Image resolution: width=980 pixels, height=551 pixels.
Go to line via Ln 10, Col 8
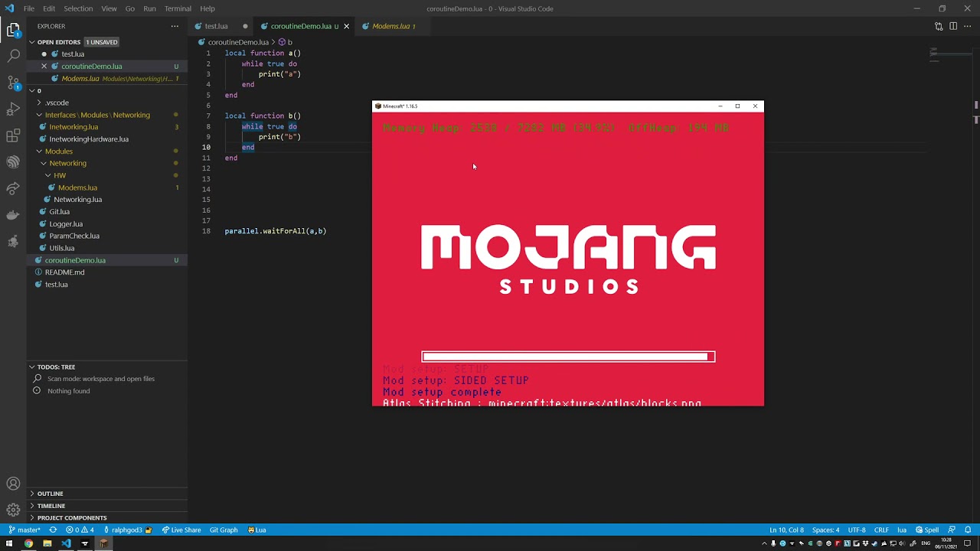786,530
